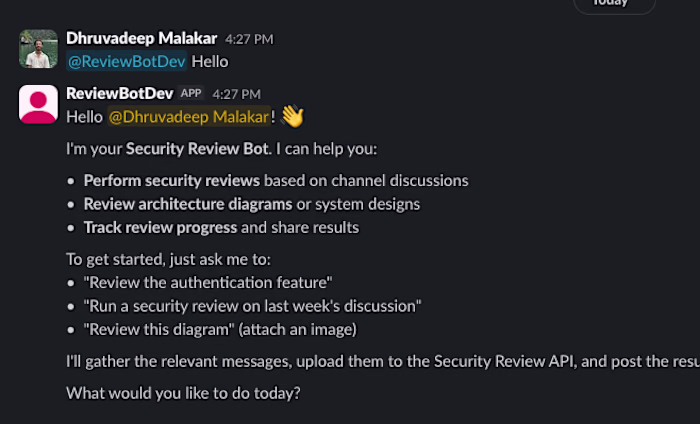Open the Today date divider dropdown
Viewport: 700px width, 424px height.
tap(614, 4)
